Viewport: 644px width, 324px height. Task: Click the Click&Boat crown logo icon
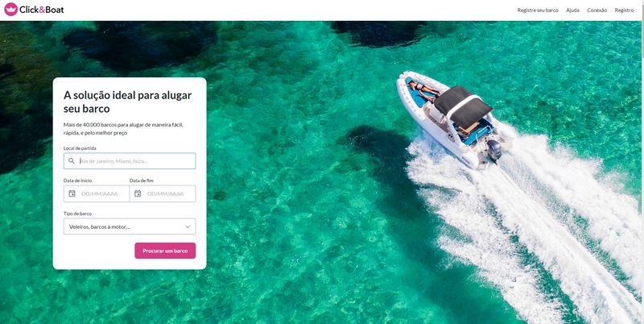pyautogui.click(x=10, y=9)
